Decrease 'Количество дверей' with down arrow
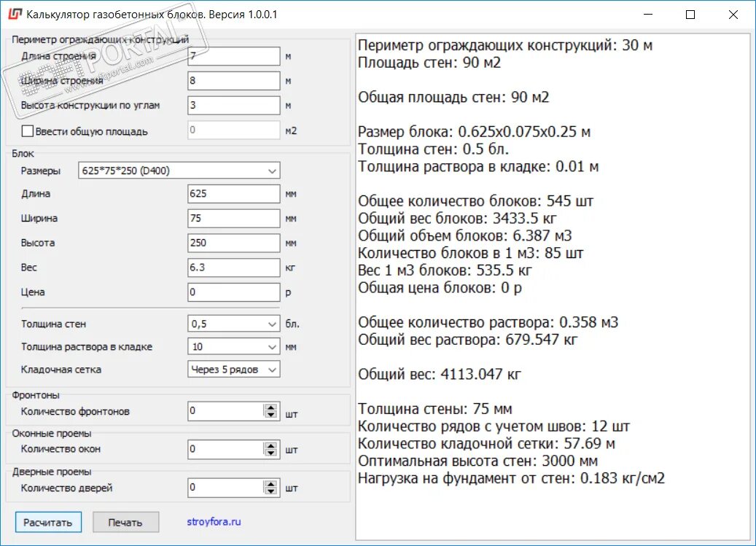The height and width of the screenshot is (546, 756). (x=271, y=491)
